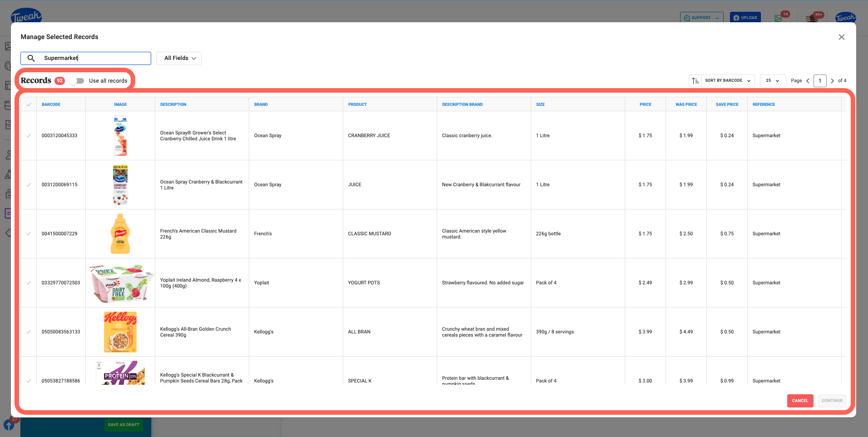
Task: Uncheck row with barcode 0003120045333
Action: 29,136
